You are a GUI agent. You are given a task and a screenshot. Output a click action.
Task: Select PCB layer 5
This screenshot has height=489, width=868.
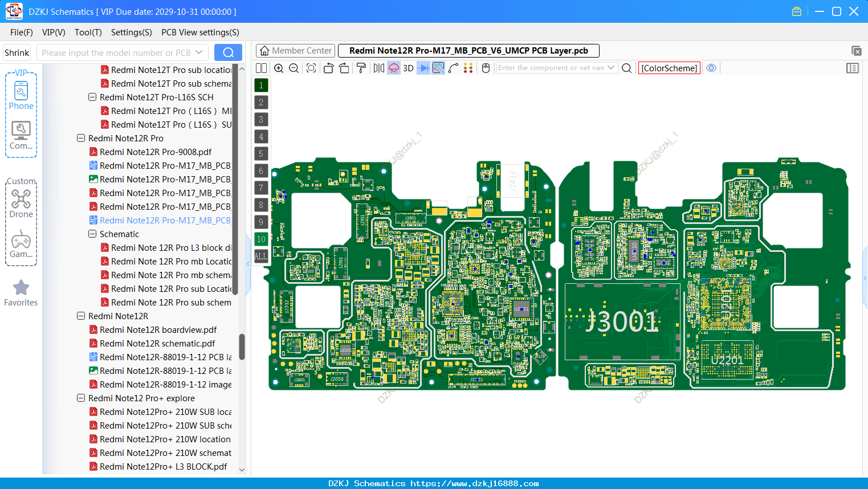(261, 153)
